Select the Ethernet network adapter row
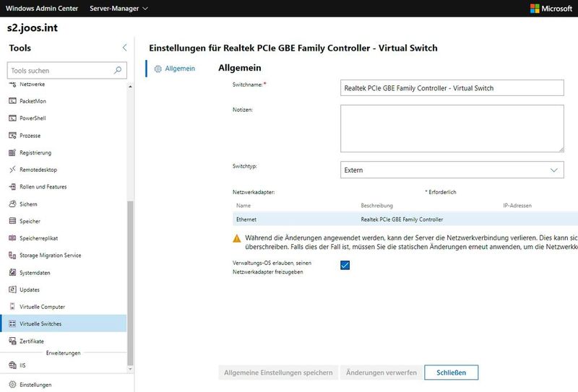Screen dimensions: 578x392 pyautogui.click(x=405, y=219)
